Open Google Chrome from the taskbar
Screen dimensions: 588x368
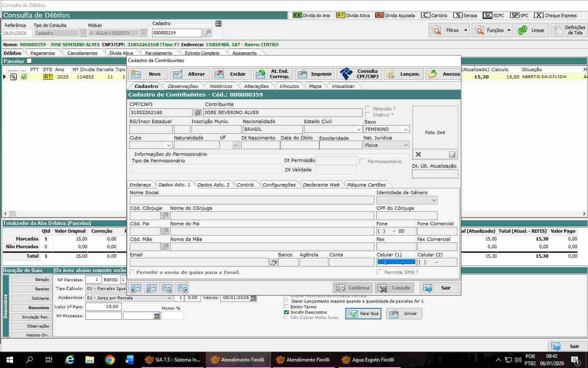tap(109, 360)
